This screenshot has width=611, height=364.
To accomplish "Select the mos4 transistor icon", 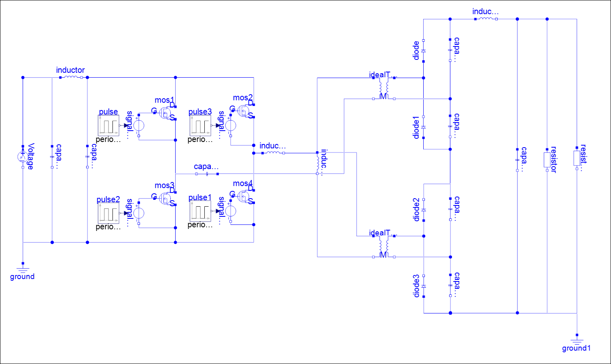I will [244, 197].
